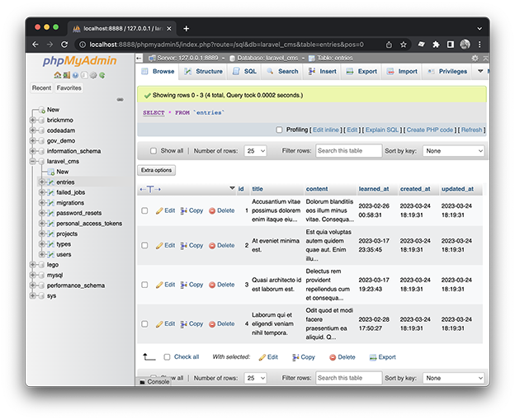This screenshot has height=420, width=515.
Task: Click the share icon in address bar
Action: coord(389,45)
